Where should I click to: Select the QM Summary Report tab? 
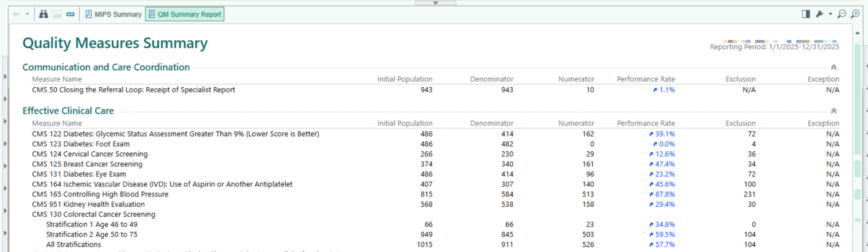coord(185,14)
